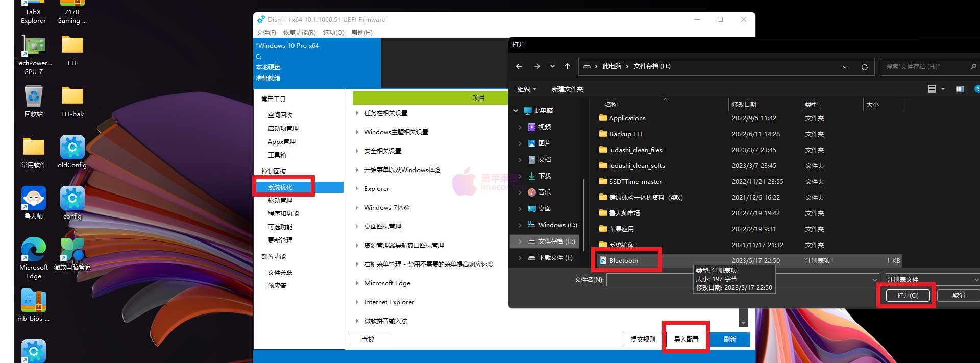Expand 任务栏相关设置 section in Dism++
Viewport: 980px width, 363px height.
point(357,113)
